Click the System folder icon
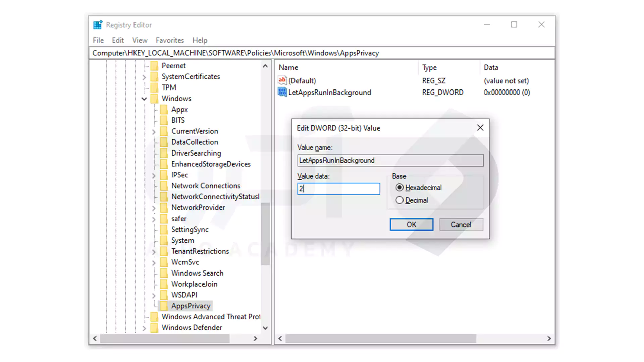 164,240
